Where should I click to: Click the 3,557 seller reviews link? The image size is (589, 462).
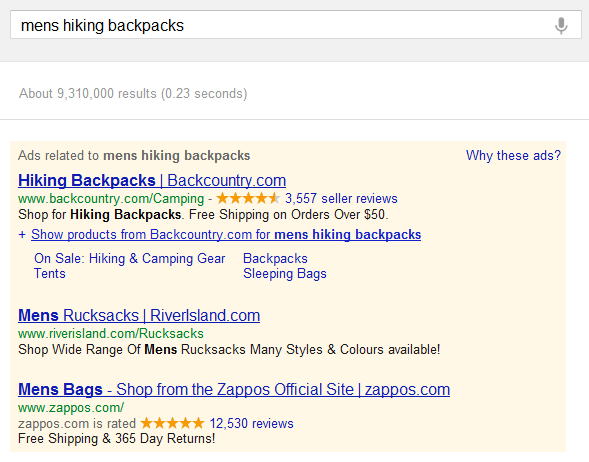341,198
